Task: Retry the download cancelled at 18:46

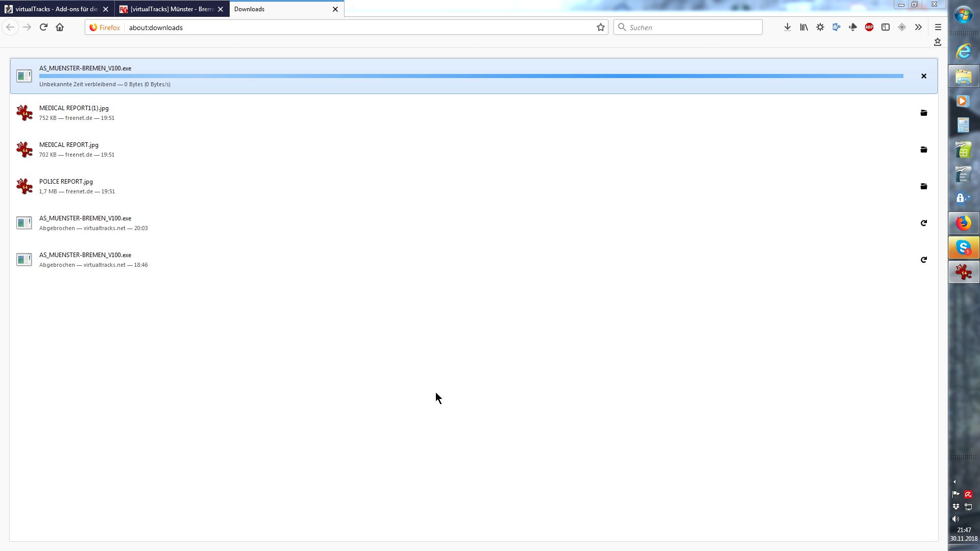Action: click(x=923, y=260)
